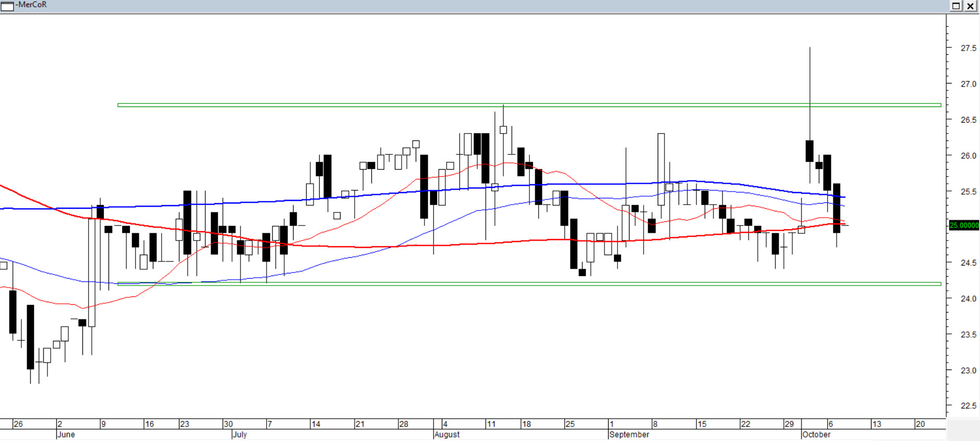Viewport: 980px width, 441px height.
Task: Click the -MerCoR window title text
Action: tap(31, 5)
